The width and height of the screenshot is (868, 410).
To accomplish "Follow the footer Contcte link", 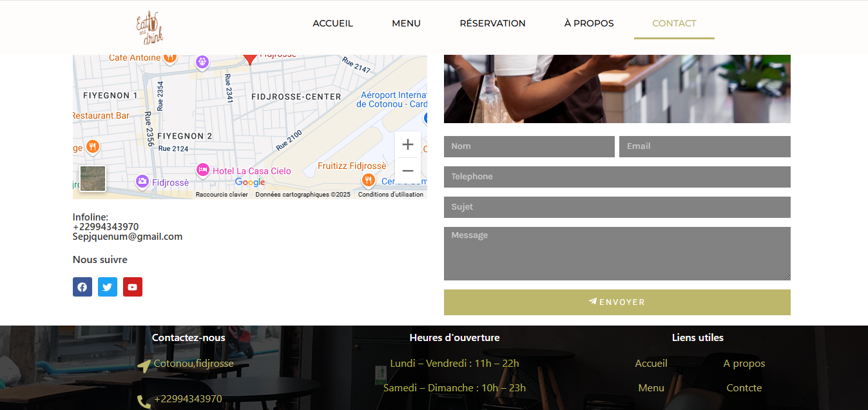I will (x=744, y=388).
